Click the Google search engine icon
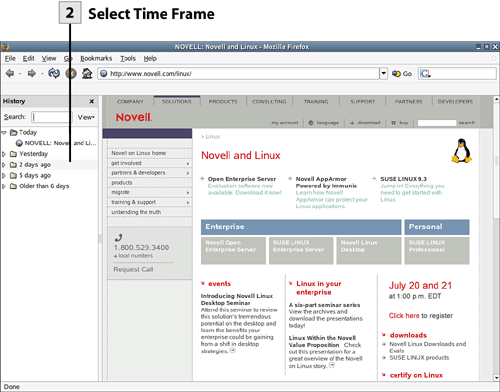The height and width of the screenshot is (392, 500). pyautogui.click(x=425, y=74)
